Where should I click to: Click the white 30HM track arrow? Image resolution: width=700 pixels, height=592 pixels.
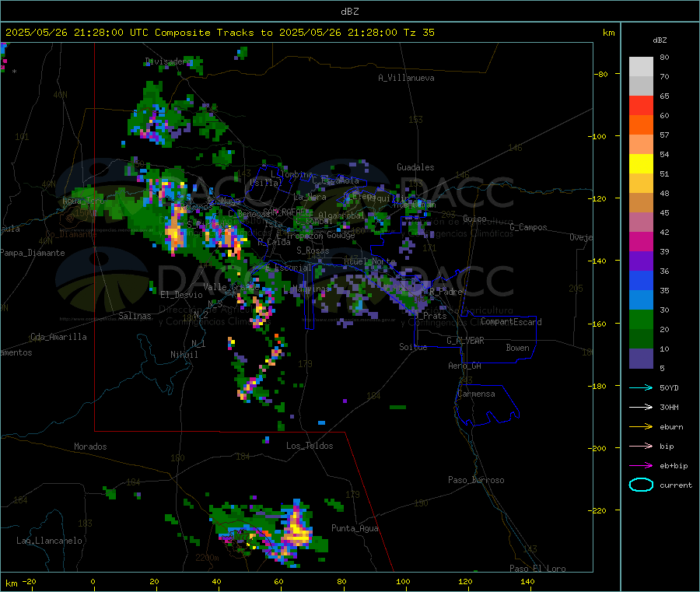pos(641,407)
